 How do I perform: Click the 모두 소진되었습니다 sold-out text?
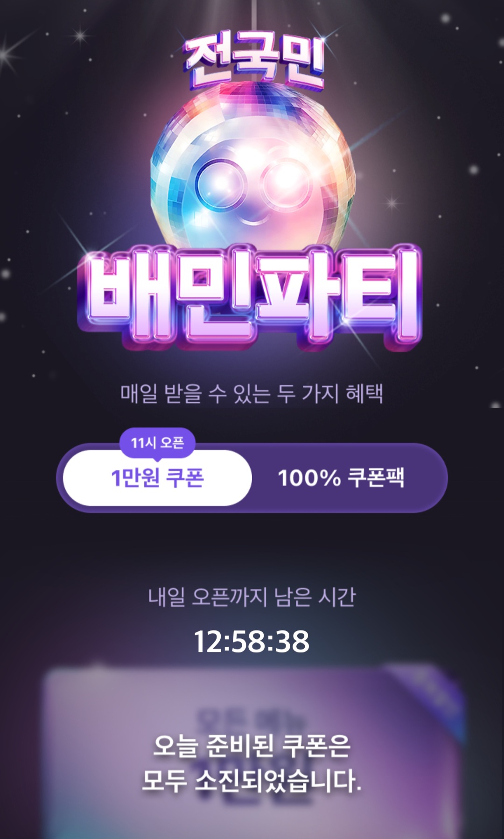coord(252,780)
